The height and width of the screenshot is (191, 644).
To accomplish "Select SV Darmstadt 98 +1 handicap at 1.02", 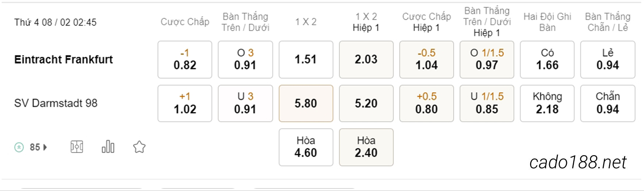I will [185, 103].
